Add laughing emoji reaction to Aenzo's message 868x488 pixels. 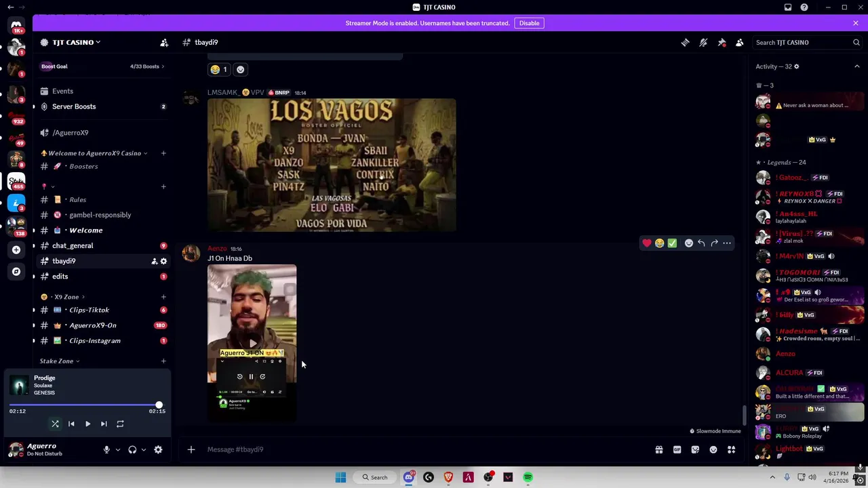[660, 243]
